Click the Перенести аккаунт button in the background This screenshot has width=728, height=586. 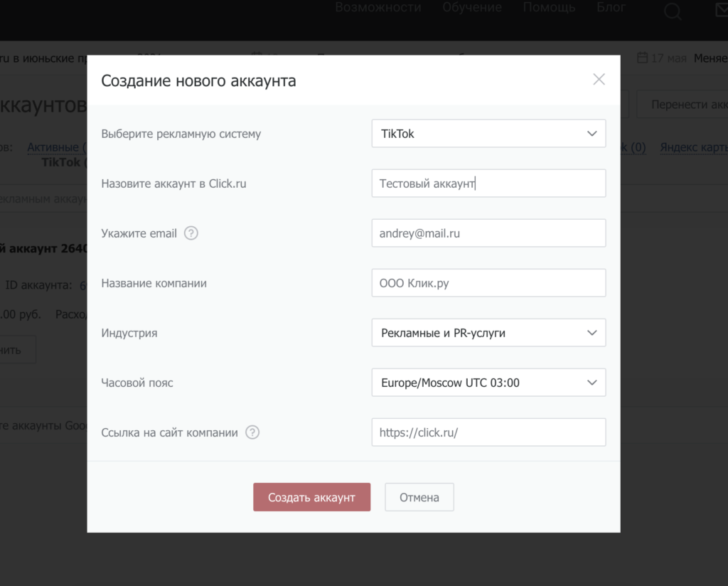click(682, 105)
